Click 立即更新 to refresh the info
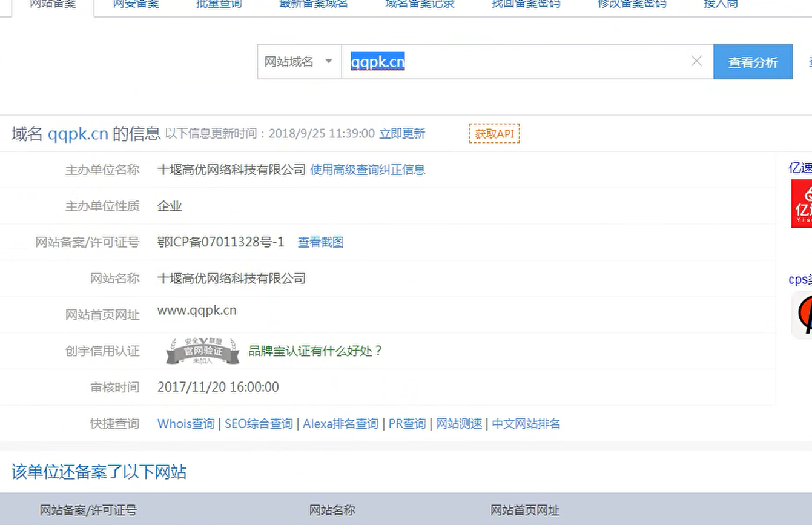This screenshot has width=812, height=525. [x=402, y=134]
